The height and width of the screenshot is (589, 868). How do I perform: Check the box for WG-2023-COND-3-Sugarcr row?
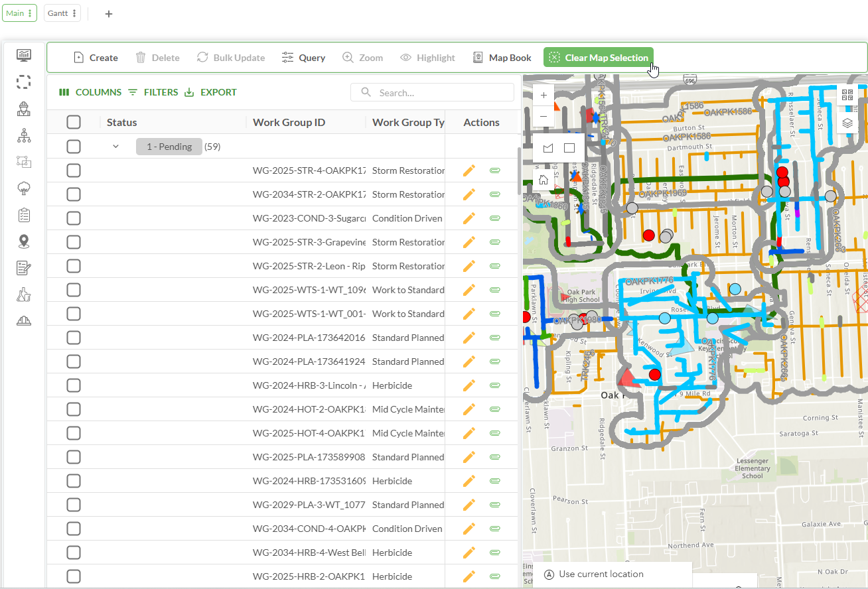click(x=74, y=218)
